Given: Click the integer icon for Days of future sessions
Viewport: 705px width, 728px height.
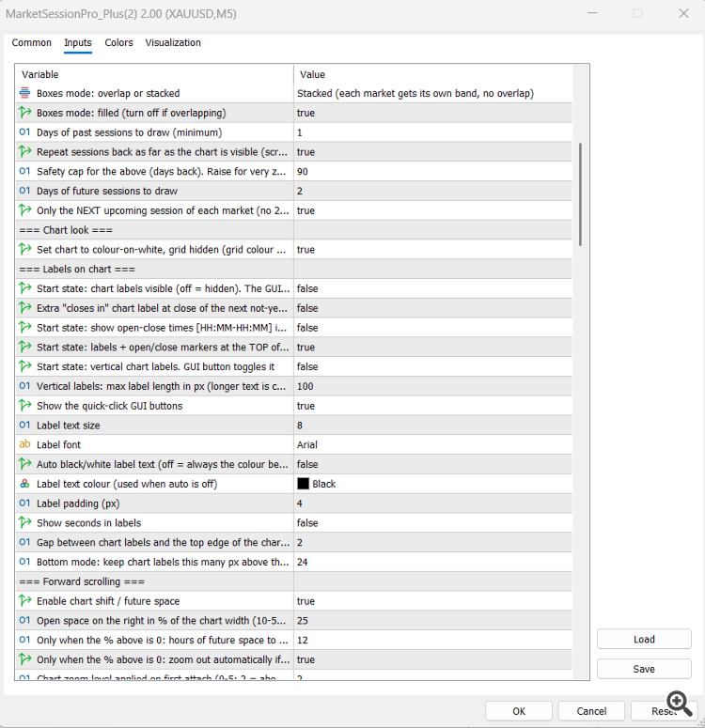Looking at the screenshot, I should (x=24, y=191).
